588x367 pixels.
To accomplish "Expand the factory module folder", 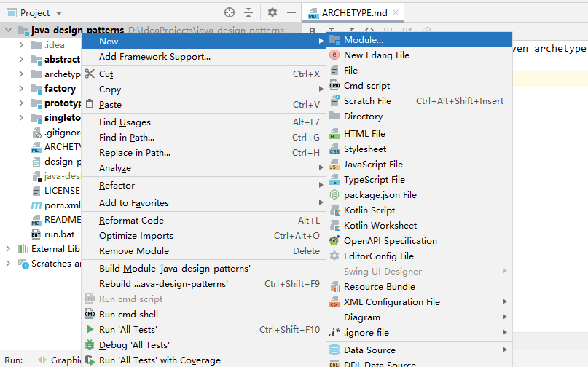I will pos(21,88).
